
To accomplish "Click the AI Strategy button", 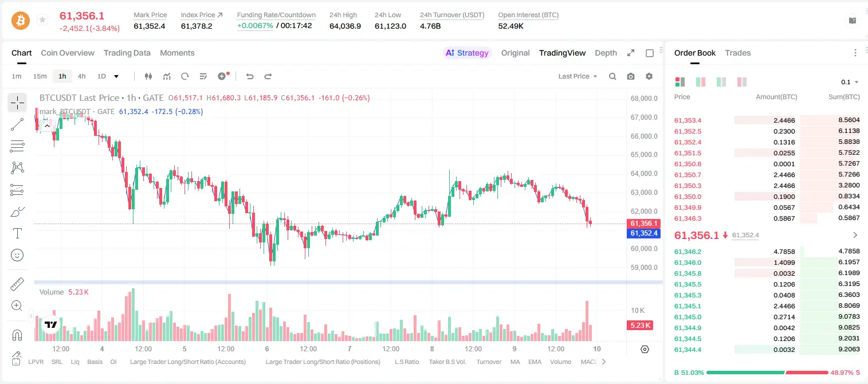I will [467, 53].
